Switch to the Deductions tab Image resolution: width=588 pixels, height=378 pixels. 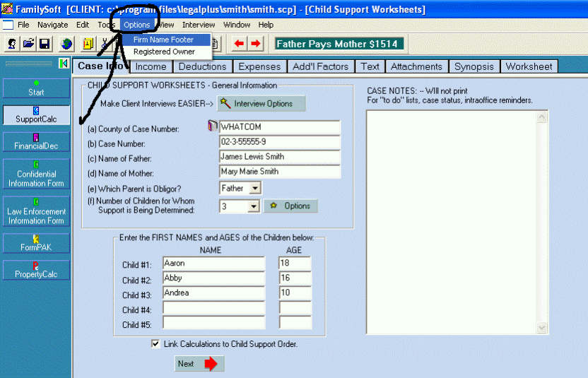(202, 66)
